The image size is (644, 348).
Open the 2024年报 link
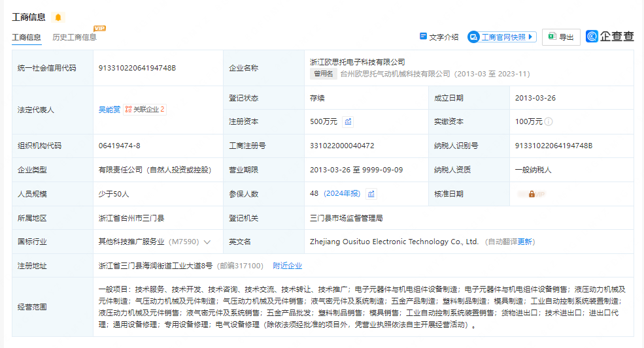pos(342,194)
